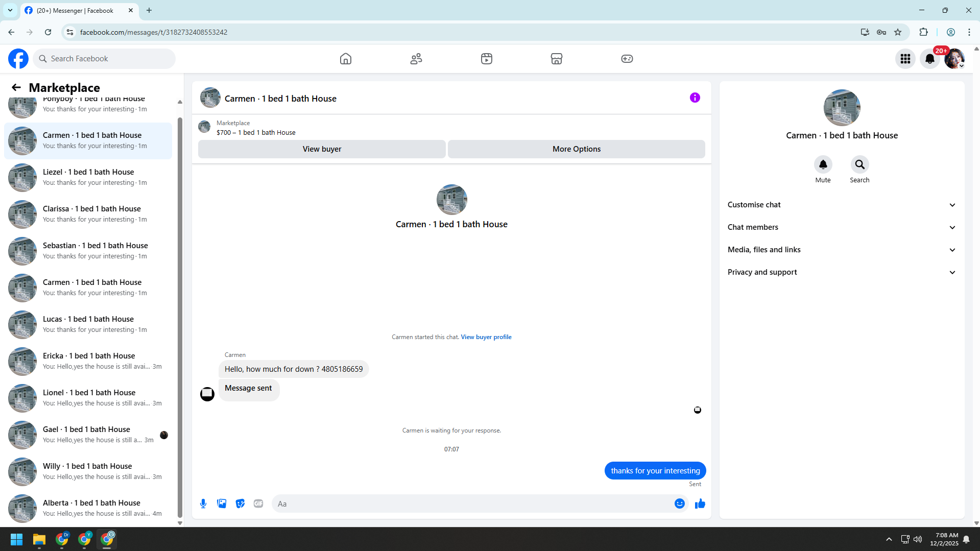980x551 pixels.
Task: Open Windows notification center bell
Action: 966,539
